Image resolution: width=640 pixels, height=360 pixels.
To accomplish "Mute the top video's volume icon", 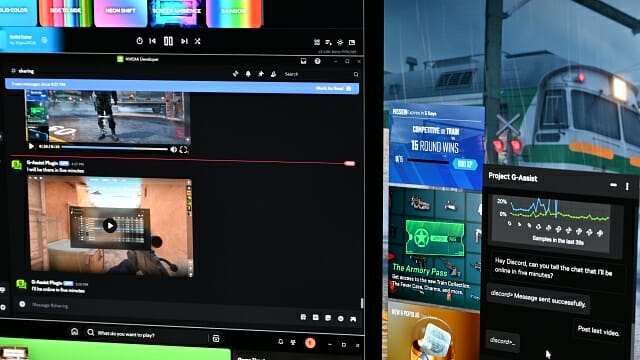I will pyautogui.click(x=173, y=150).
